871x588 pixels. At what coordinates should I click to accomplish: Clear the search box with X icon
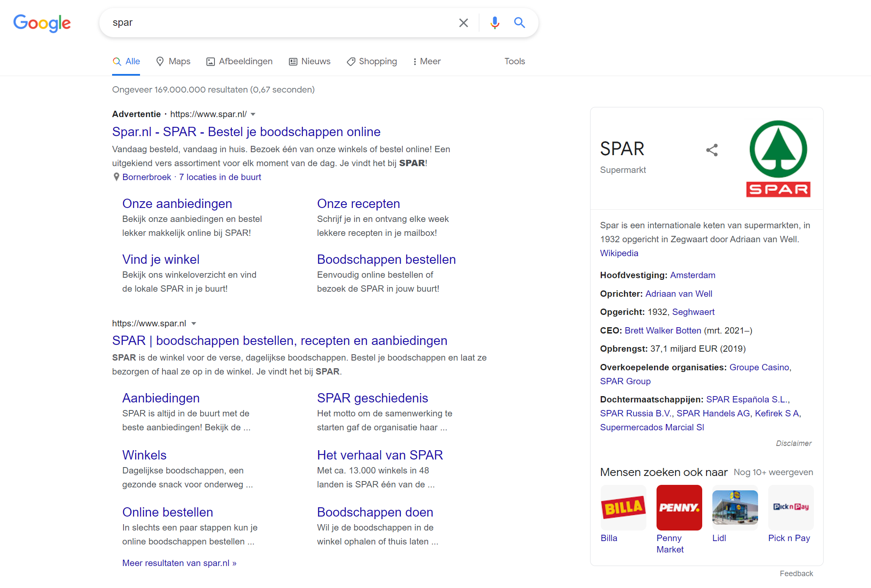pyautogui.click(x=463, y=23)
